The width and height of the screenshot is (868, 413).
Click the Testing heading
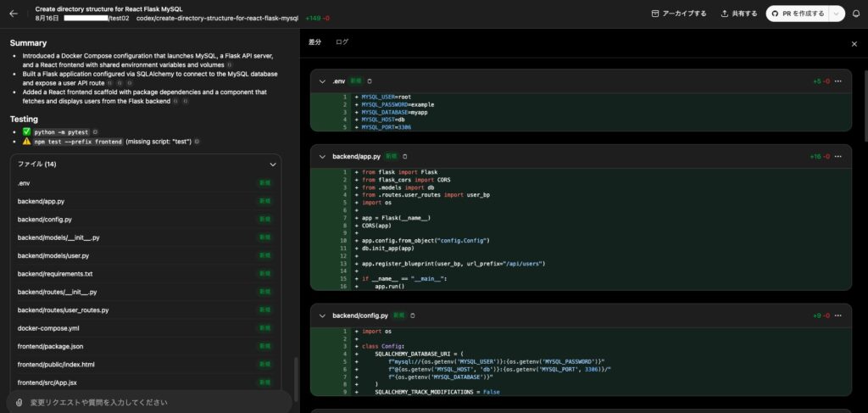point(24,119)
